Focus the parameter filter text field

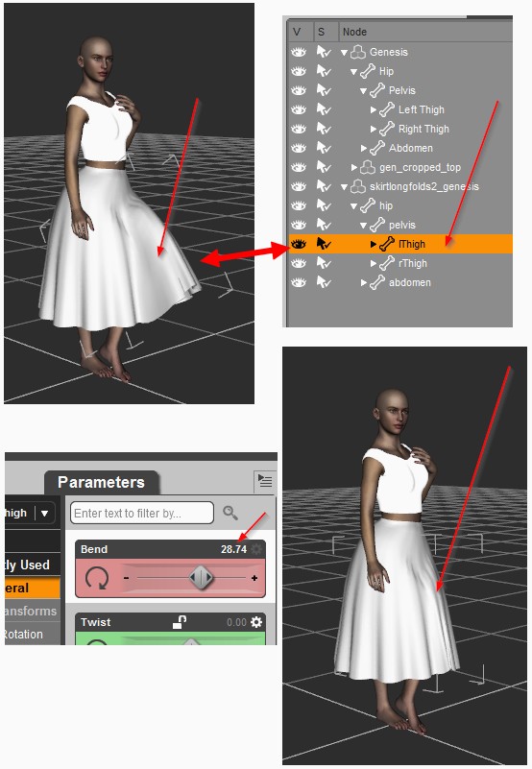tap(142, 513)
